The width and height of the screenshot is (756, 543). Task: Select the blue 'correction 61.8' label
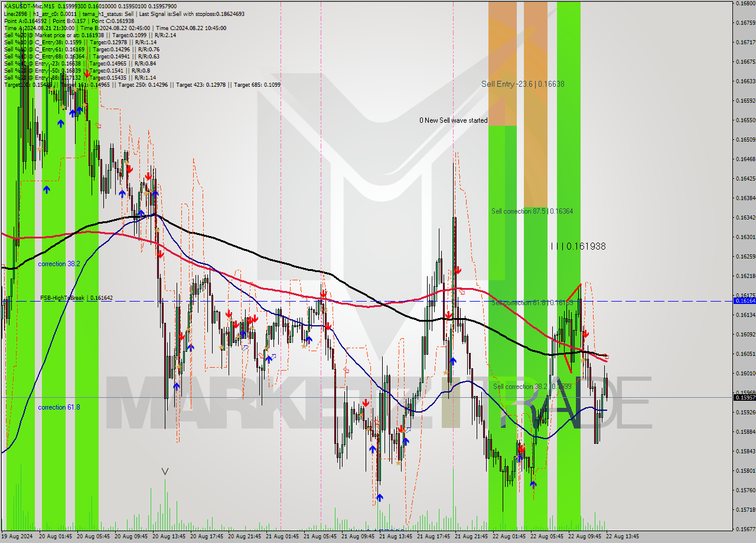[59, 407]
